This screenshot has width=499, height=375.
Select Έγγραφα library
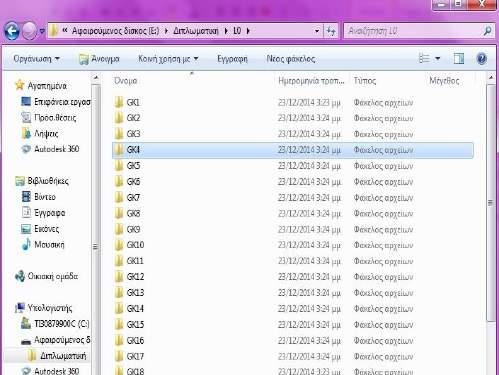click(x=43, y=213)
